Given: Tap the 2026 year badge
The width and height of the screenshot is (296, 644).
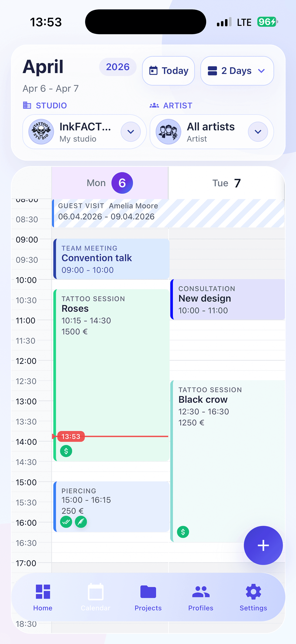Looking at the screenshot, I should click(118, 67).
